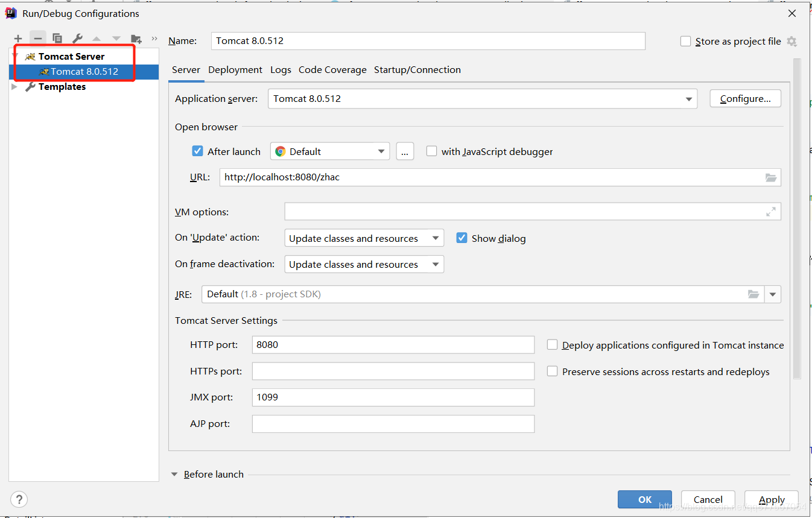Image resolution: width=812 pixels, height=518 pixels.
Task: Open On frame deactivation dropdown
Action: coord(364,264)
